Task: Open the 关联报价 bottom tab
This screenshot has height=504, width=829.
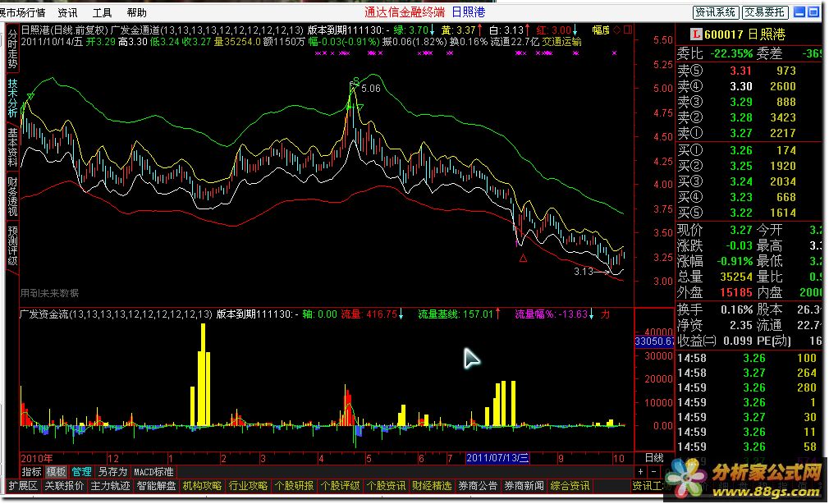Action: [64, 485]
